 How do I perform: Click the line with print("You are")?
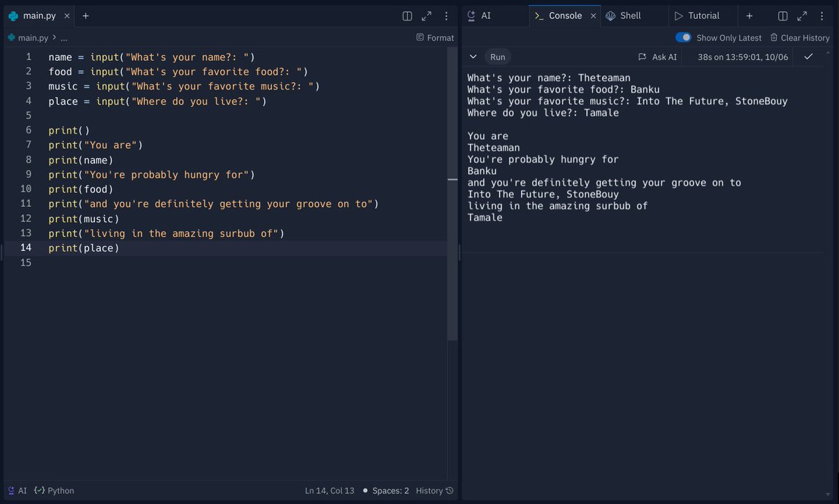[95, 145]
